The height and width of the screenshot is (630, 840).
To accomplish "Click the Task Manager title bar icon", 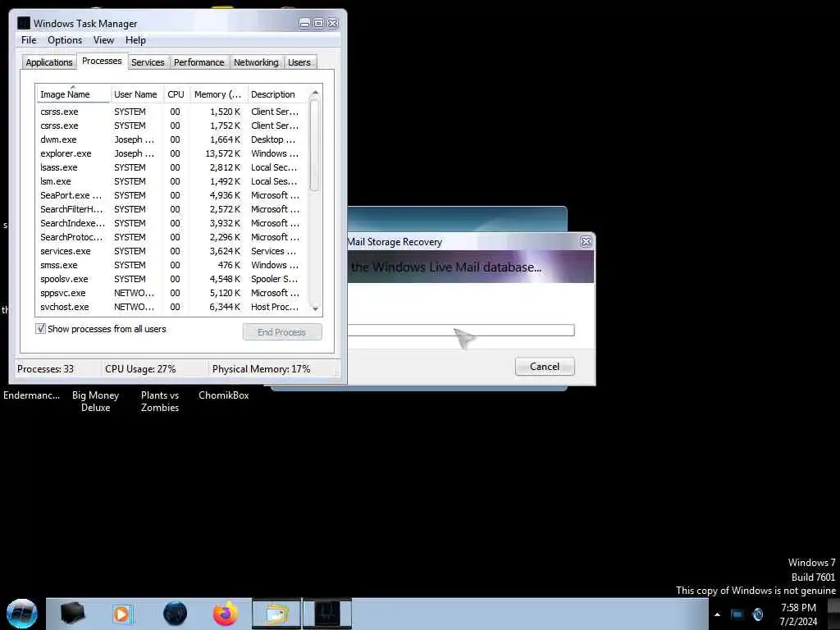I will click(x=24, y=23).
